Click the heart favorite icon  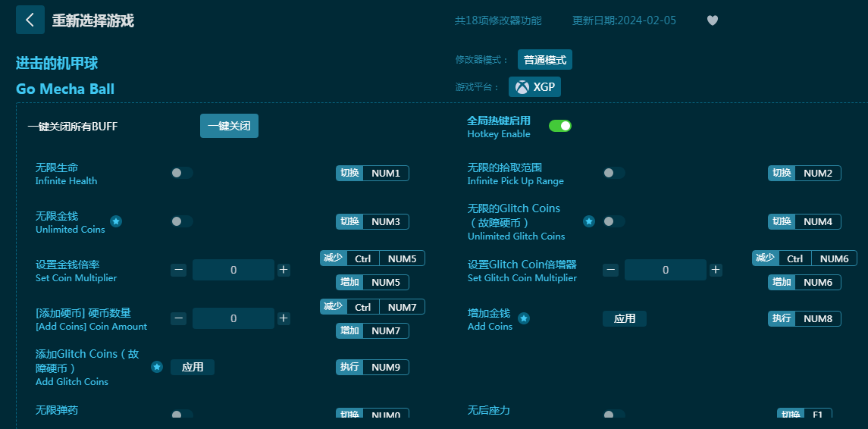(712, 20)
